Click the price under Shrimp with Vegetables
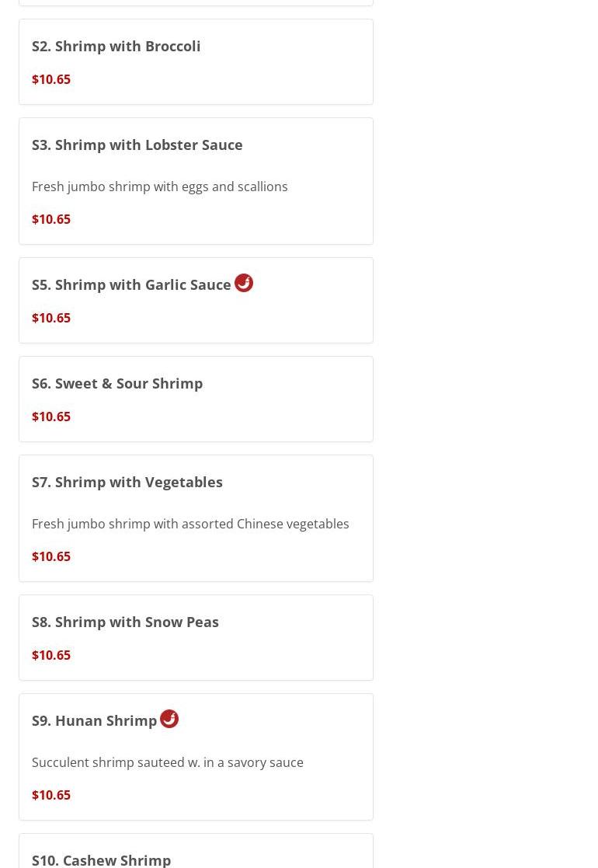This screenshot has height=868, width=598. point(51,556)
